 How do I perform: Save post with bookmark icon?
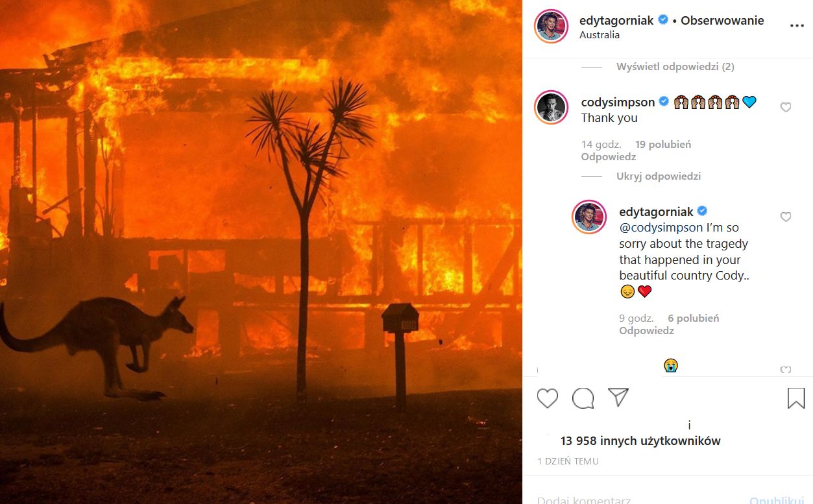(x=795, y=398)
